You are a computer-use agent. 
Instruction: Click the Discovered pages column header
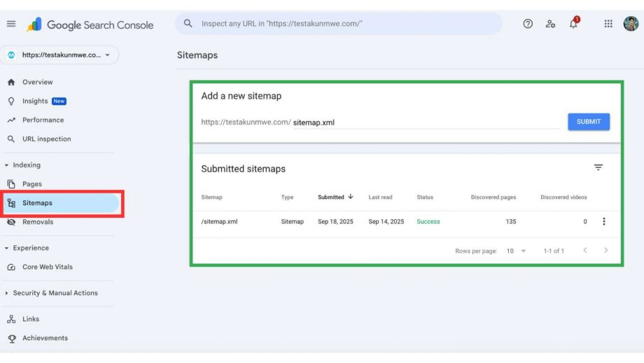[493, 198]
